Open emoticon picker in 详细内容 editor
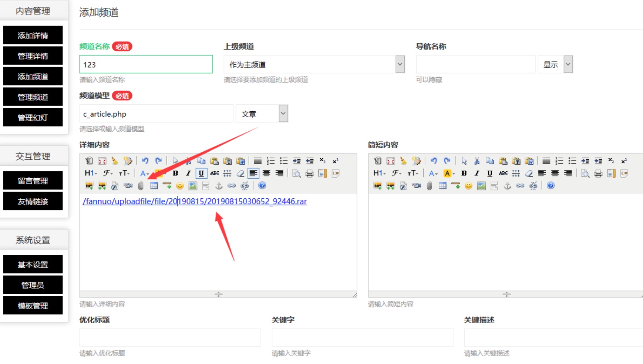The image size is (643, 364). (180, 186)
